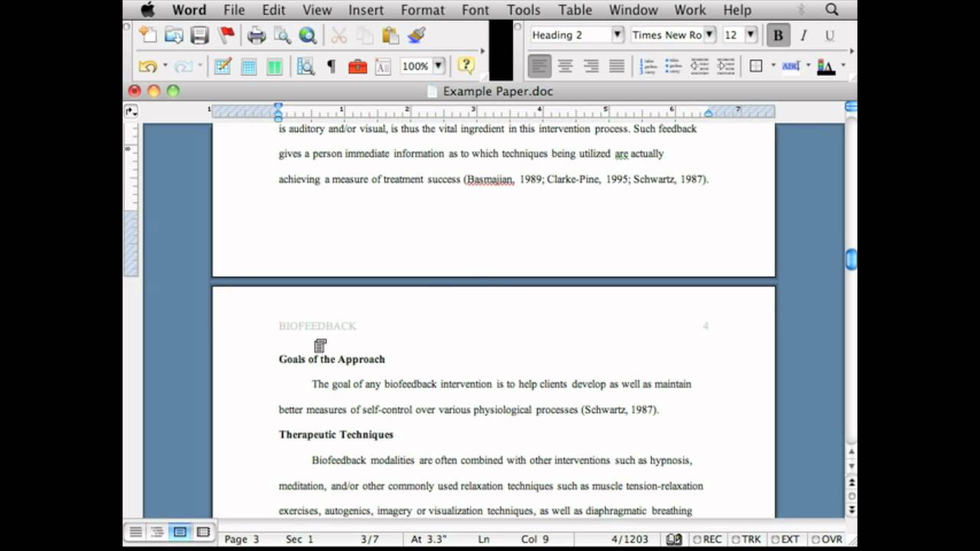Toggle REC macro recording in status bar
Viewport: 980px width, 551px height.
coord(706,540)
